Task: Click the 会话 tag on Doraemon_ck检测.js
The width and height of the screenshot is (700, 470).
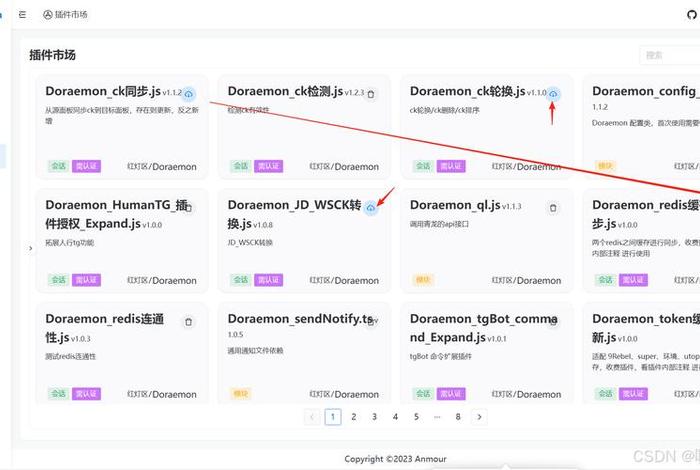Action: coord(241,166)
